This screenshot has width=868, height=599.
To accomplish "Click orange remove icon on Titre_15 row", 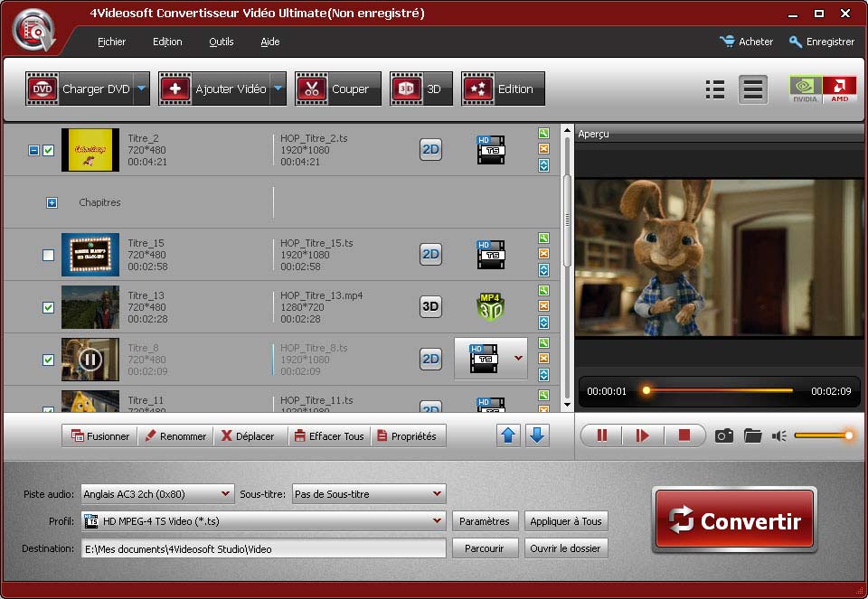I will point(543,253).
